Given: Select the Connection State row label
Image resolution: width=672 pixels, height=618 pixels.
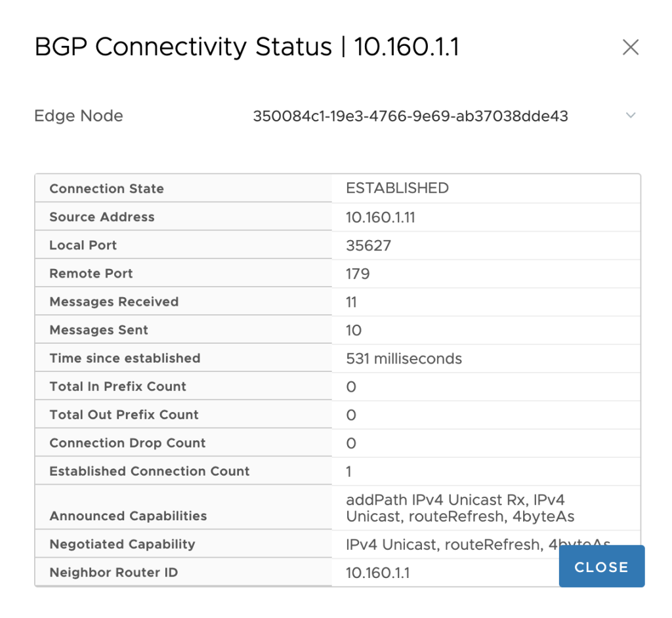Looking at the screenshot, I should point(107,188).
